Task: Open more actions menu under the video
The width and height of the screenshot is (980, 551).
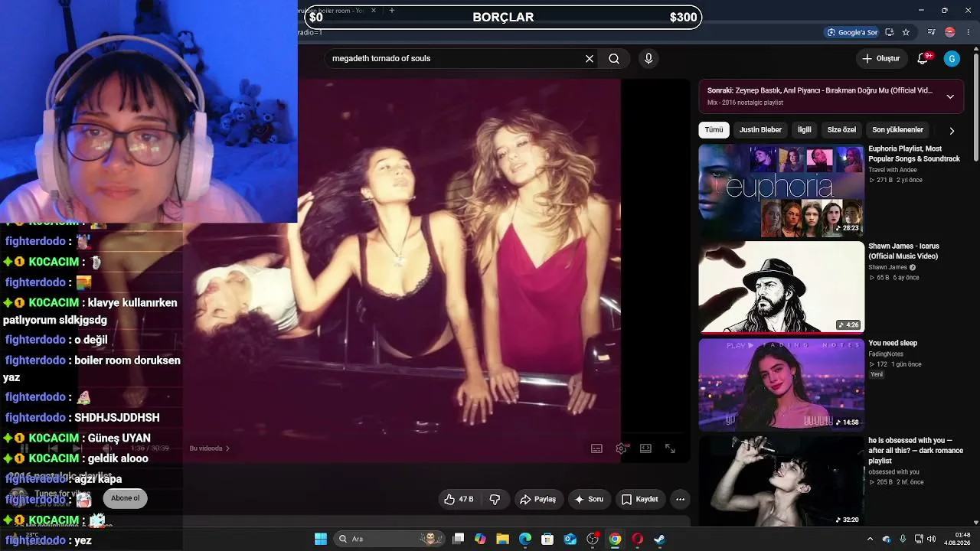Action: (x=680, y=499)
